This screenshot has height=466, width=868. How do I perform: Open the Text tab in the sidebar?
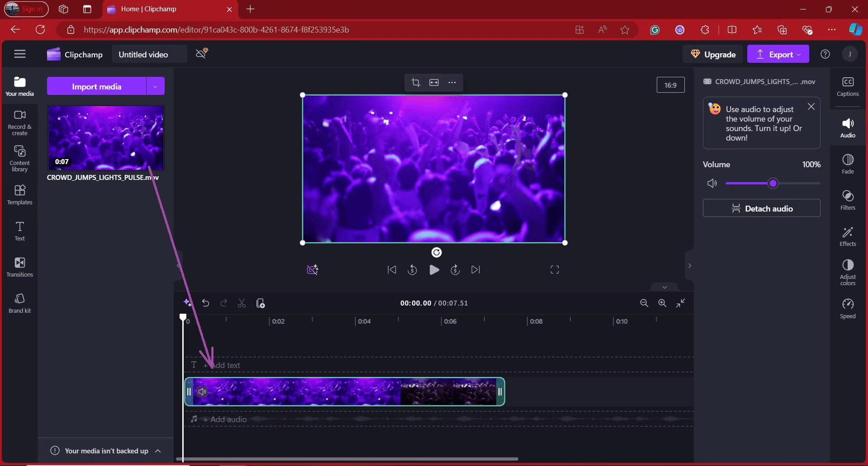pyautogui.click(x=19, y=231)
